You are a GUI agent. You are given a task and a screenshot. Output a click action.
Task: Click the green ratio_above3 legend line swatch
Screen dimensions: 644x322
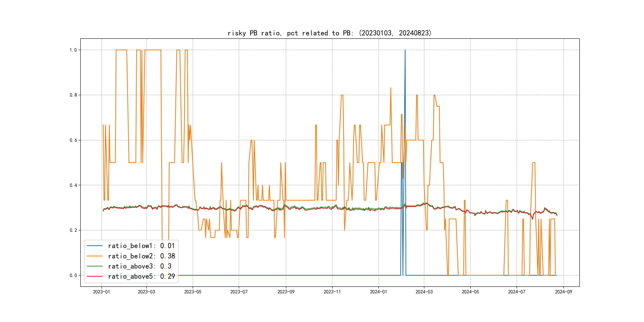94,266
